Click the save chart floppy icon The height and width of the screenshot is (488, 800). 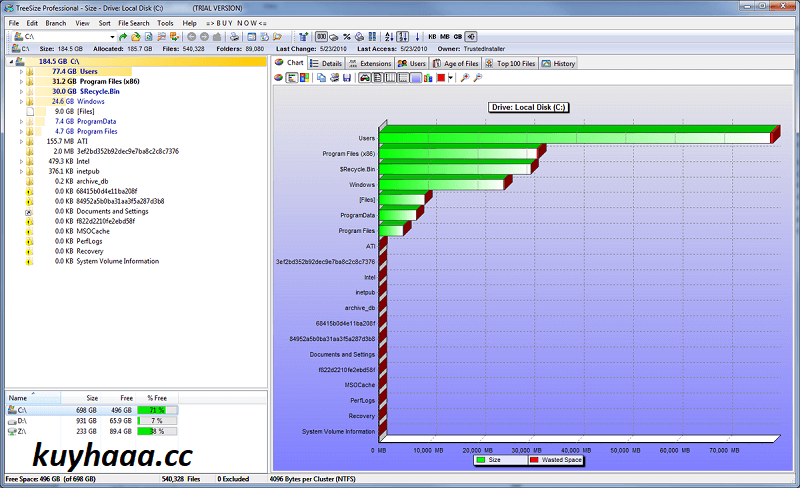(x=347, y=78)
